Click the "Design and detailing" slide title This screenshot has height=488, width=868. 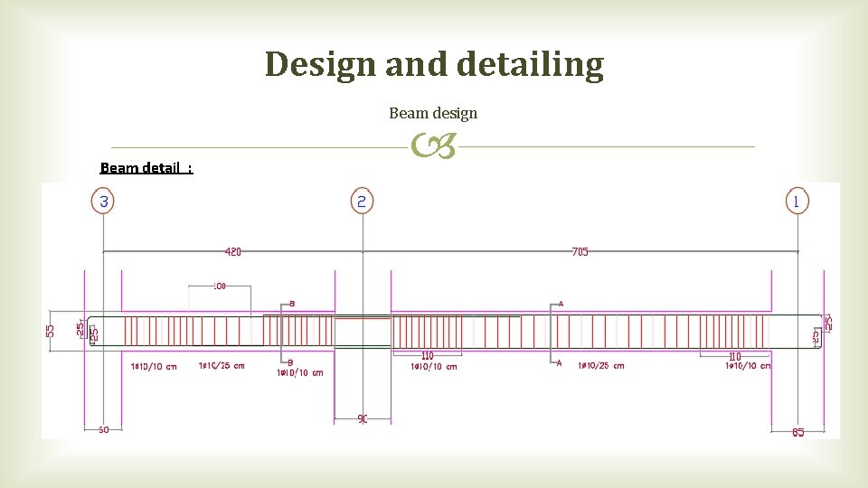[x=434, y=64]
